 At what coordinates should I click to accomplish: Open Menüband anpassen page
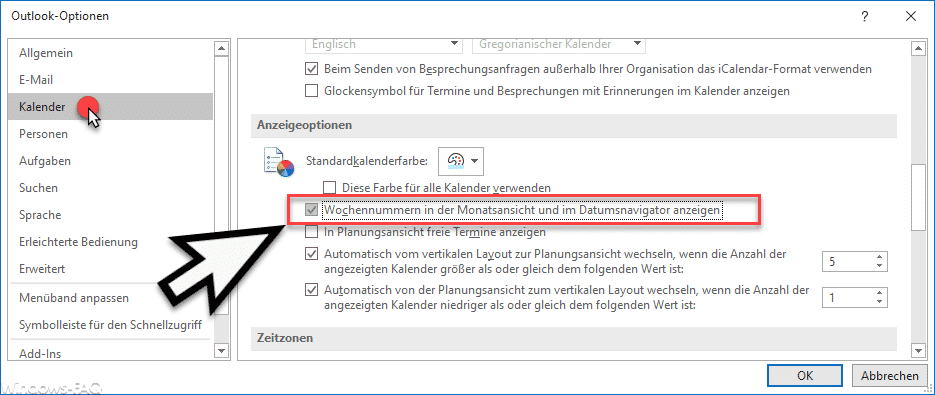click(110, 298)
